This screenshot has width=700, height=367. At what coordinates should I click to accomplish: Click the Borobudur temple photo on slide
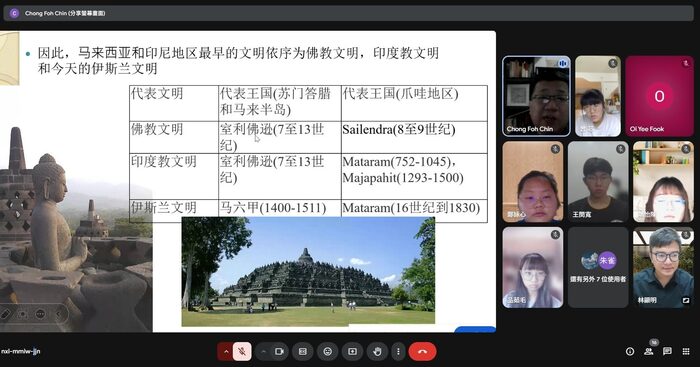(308, 271)
